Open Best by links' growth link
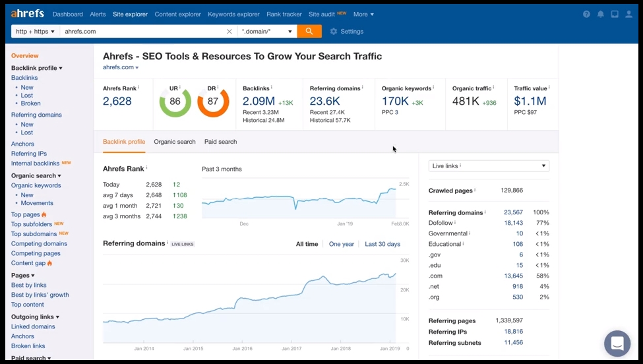Image resolution: width=643 pixels, height=364 pixels. (40, 295)
